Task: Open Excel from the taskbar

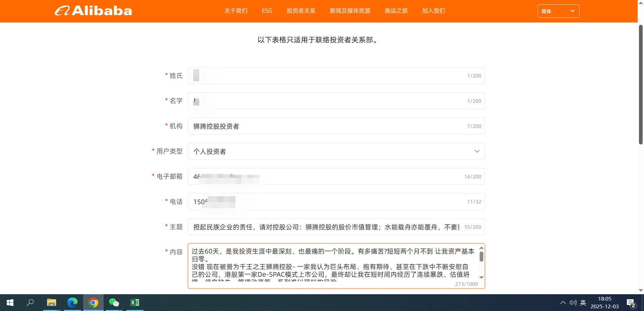Action: click(135, 303)
